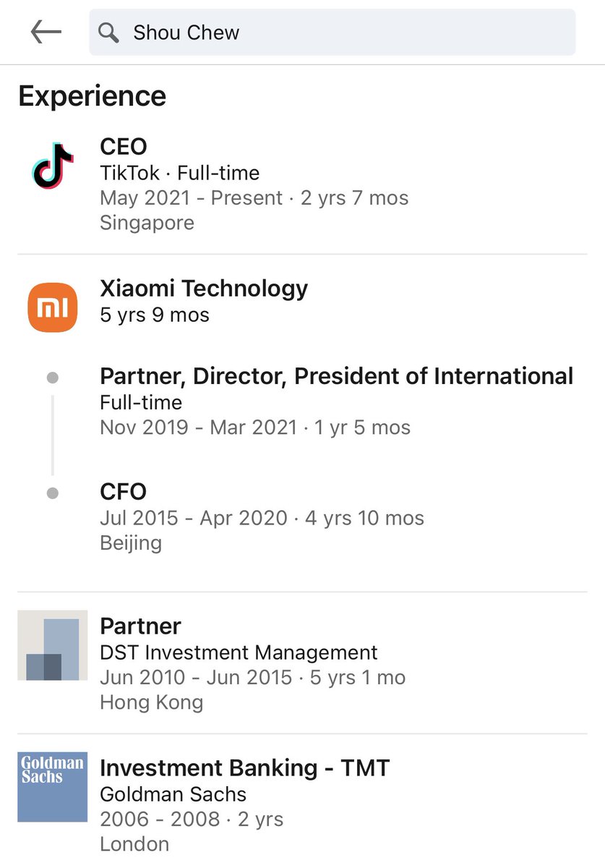Select the Partner position heading
The image size is (605, 868).
[140, 626]
